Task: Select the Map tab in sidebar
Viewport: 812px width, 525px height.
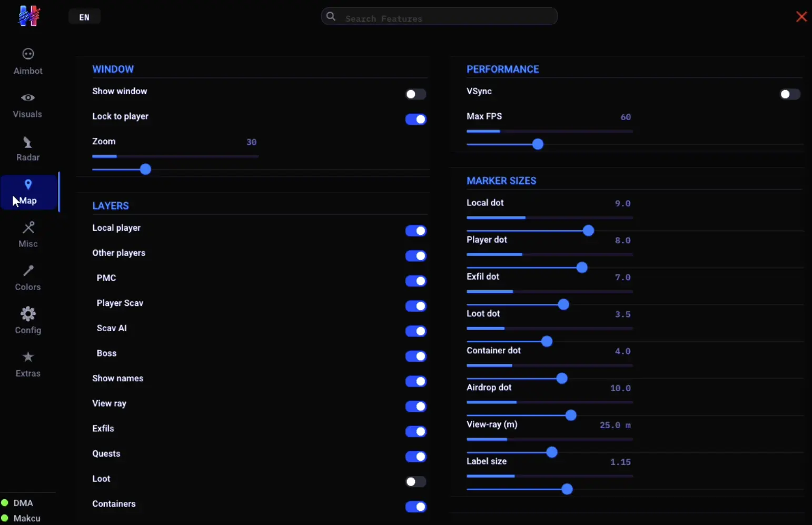Action: tap(29, 192)
